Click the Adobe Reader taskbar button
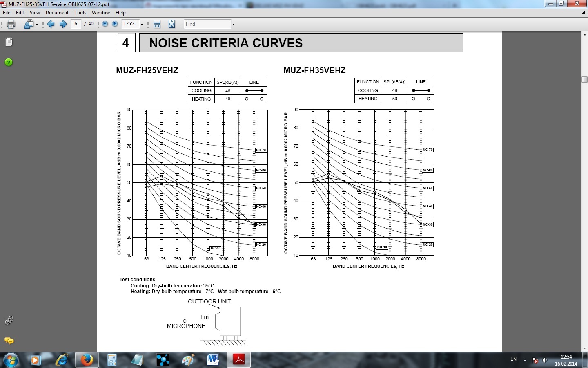The width and height of the screenshot is (588, 368). pyautogui.click(x=239, y=360)
